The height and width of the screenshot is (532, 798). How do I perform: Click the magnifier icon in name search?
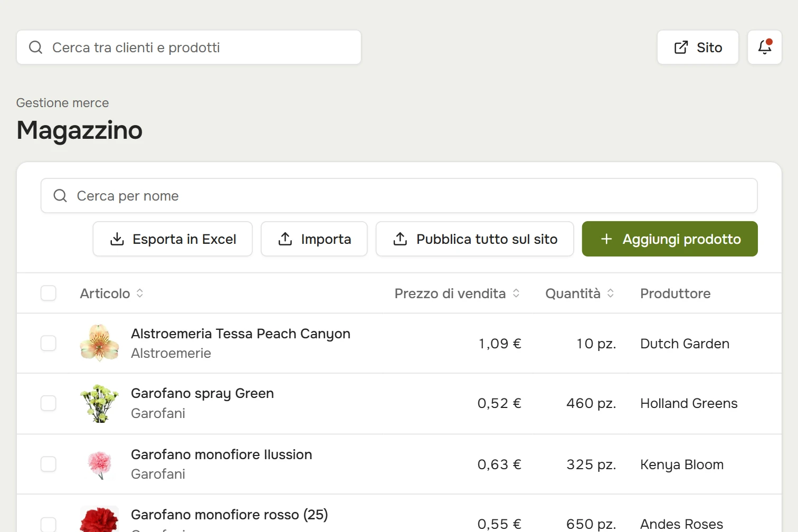click(60, 196)
